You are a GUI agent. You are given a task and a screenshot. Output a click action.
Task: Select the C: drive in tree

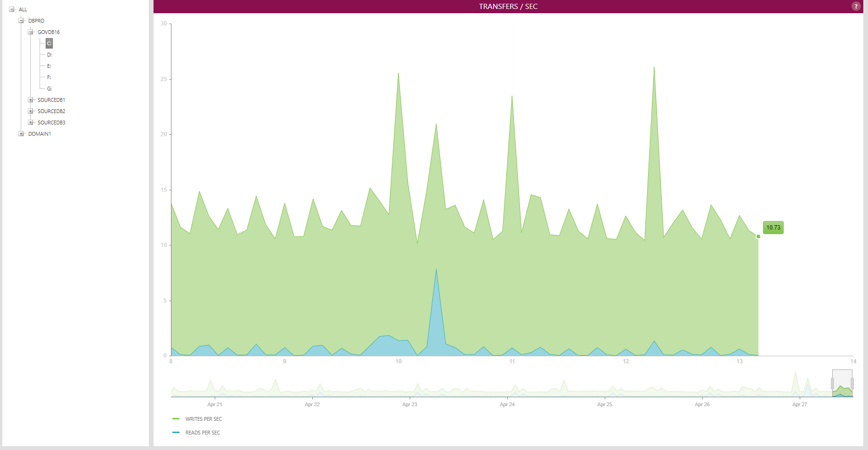point(49,43)
